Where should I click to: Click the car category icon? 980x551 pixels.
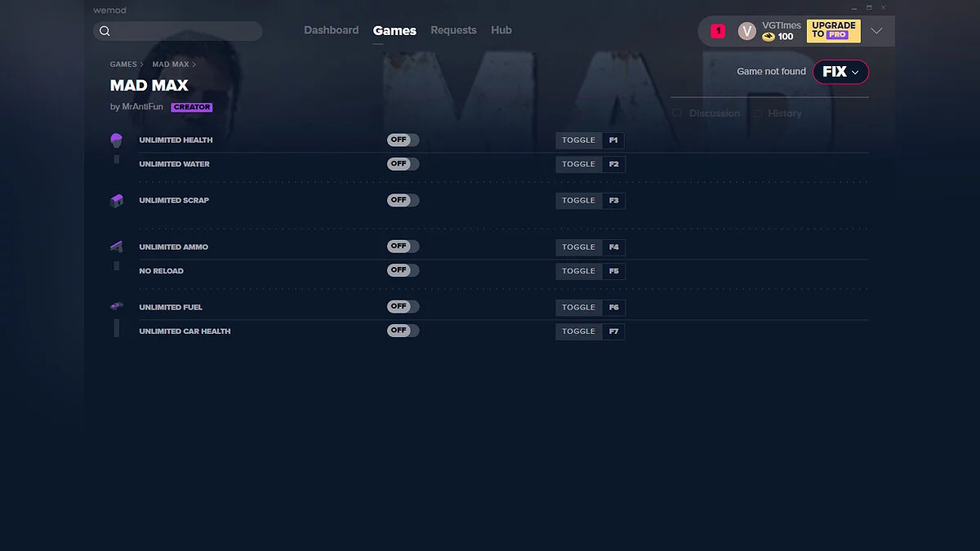pyautogui.click(x=116, y=306)
